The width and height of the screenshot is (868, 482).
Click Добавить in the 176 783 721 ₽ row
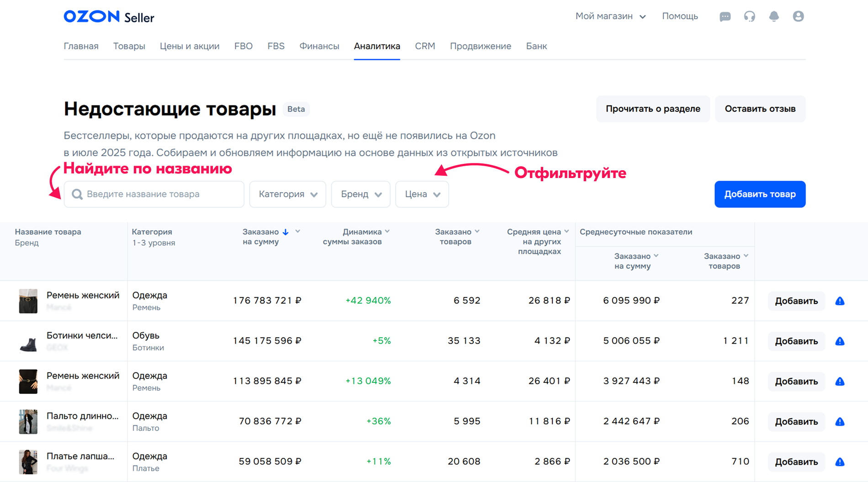(796, 301)
